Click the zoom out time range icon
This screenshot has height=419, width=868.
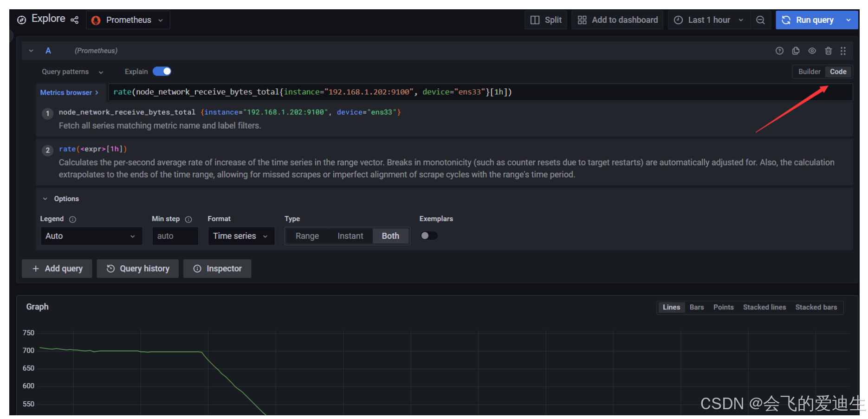pos(760,20)
